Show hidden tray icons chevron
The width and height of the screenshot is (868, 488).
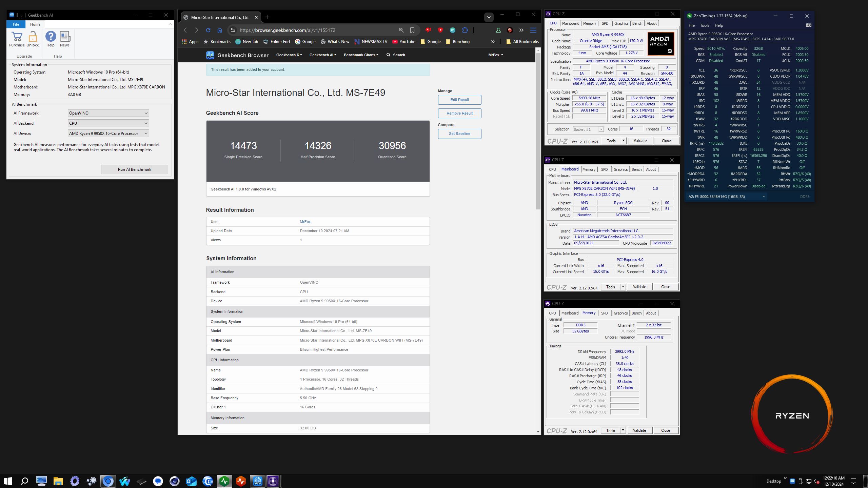[785, 478]
